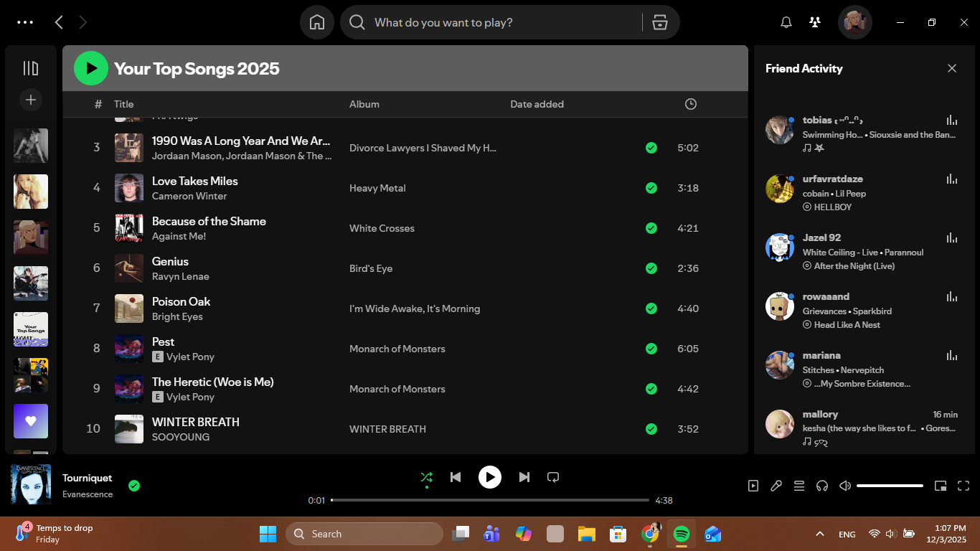
Task: Toggle saved checkmark for Love Takes Miles
Action: pyautogui.click(x=651, y=188)
